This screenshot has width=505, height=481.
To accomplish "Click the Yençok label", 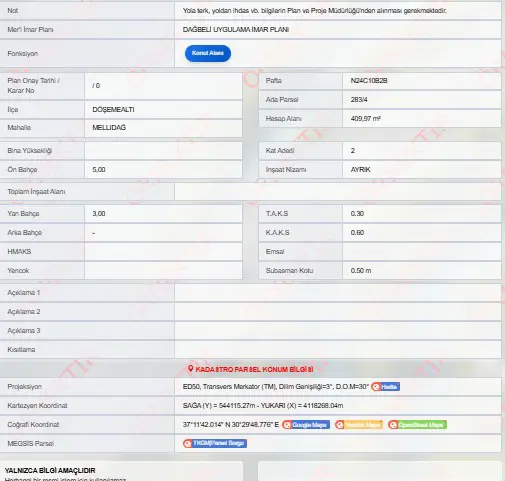I will [18, 271].
